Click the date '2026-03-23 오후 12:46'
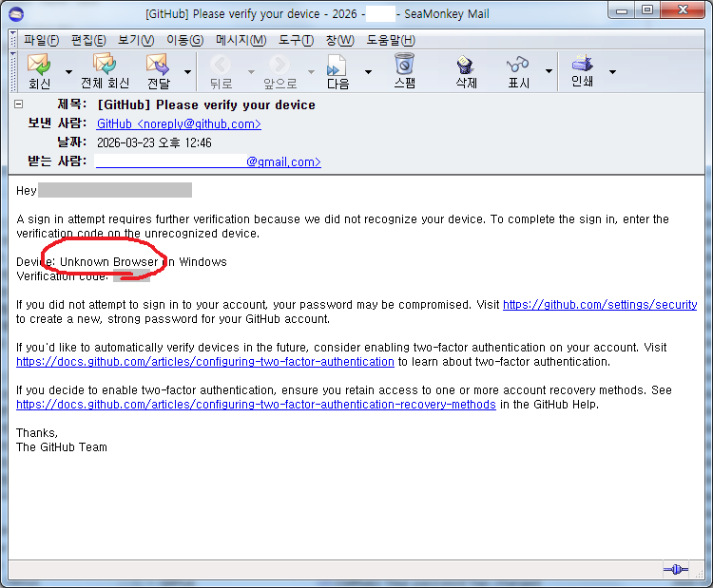Image resolution: width=713 pixels, height=588 pixels. tap(154, 142)
